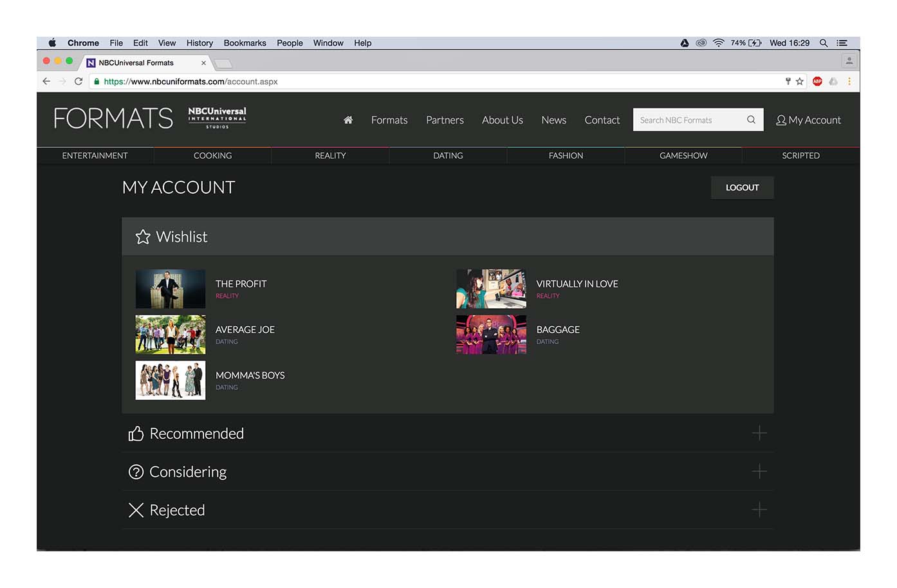The image size is (897, 588).
Task: Open The Profit thumbnail image
Action: 171,289
